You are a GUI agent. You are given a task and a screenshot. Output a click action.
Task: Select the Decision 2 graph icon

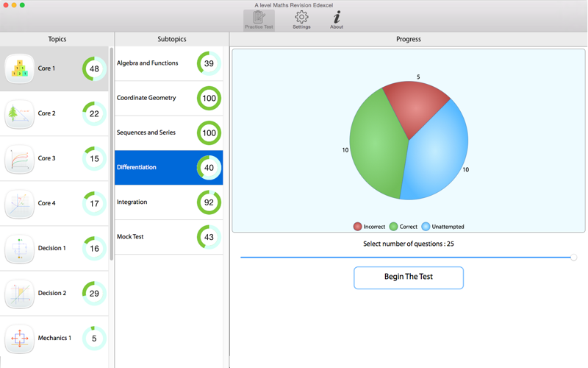click(20, 294)
